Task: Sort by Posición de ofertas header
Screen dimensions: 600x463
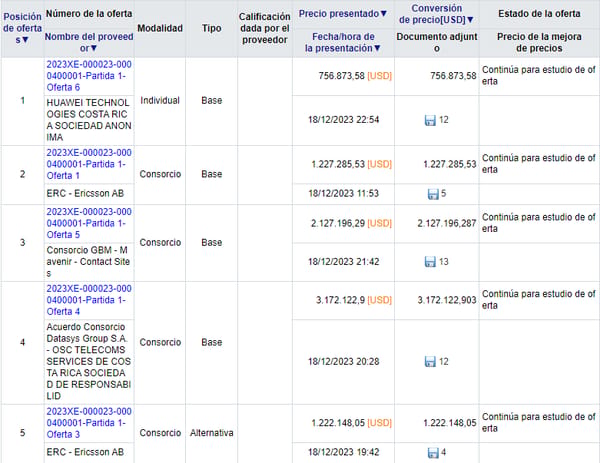Action: (22, 28)
